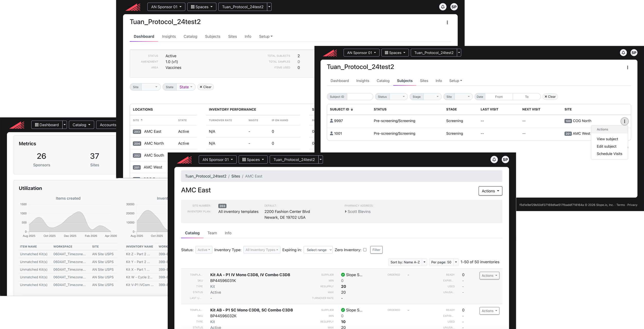Click the Filter button
This screenshot has width=644, height=329.
[376, 250]
